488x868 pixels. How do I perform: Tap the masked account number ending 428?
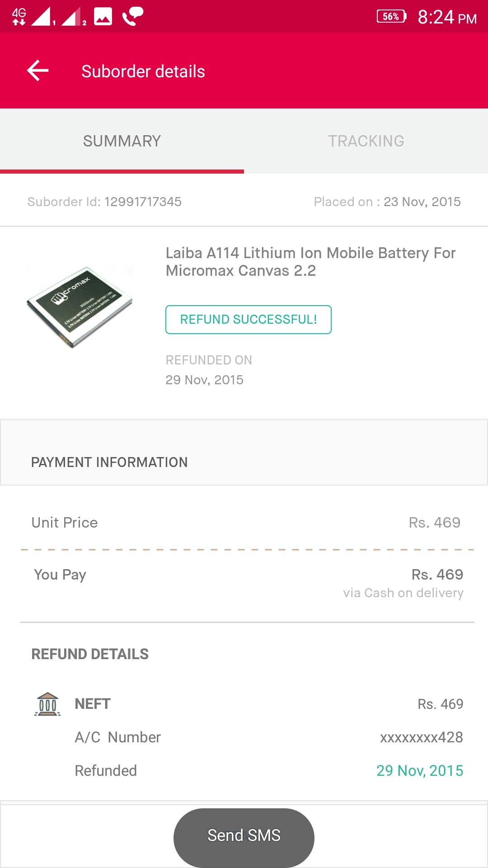pyautogui.click(x=421, y=737)
